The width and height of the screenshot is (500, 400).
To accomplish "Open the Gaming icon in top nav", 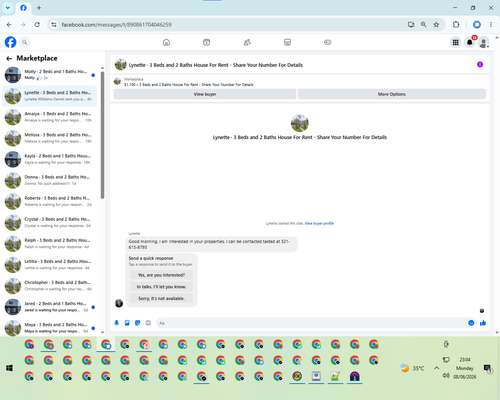I will click(x=328, y=42).
